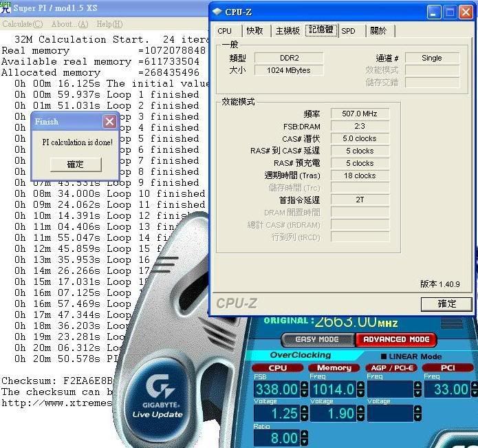
Task: Switch to EASY MODE in EasyTune
Action: [x=318, y=339]
